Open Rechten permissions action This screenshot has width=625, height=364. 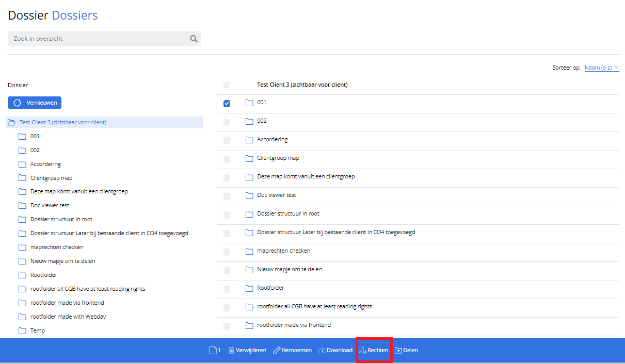click(x=374, y=351)
